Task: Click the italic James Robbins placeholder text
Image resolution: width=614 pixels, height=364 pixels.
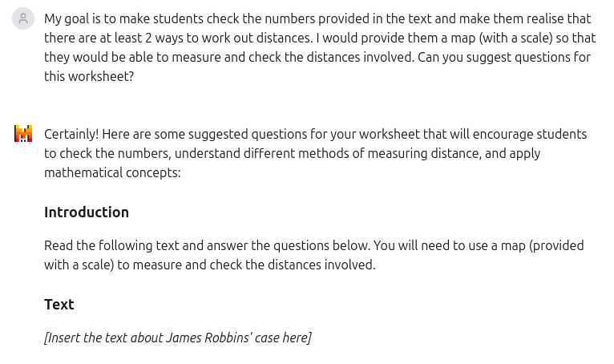Action: click(178, 338)
